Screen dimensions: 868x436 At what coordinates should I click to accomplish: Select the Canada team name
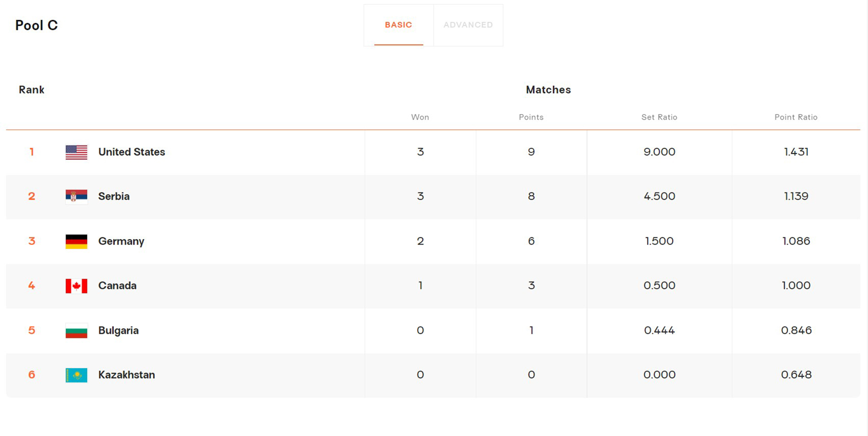point(117,286)
